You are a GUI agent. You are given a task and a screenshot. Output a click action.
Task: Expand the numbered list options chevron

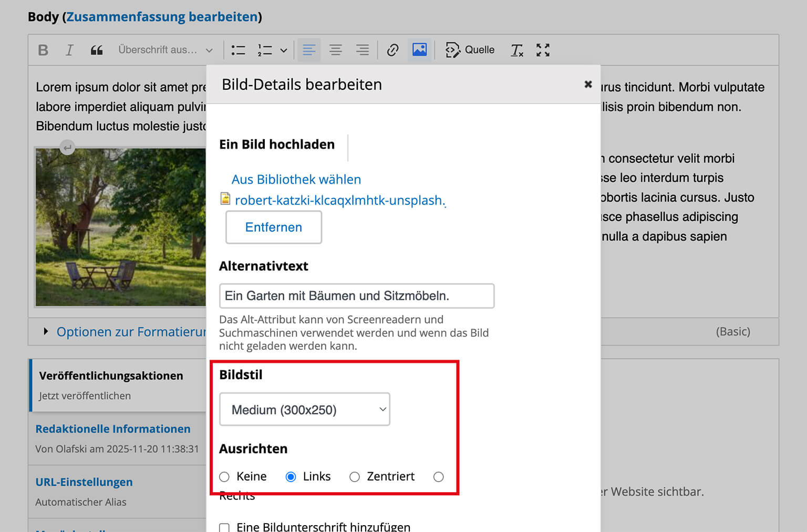tap(284, 50)
